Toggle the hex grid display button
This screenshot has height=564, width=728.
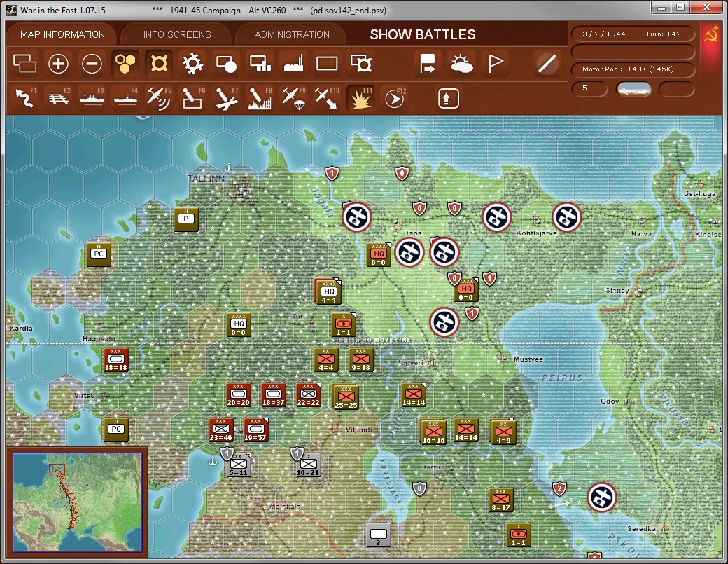click(x=125, y=64)
